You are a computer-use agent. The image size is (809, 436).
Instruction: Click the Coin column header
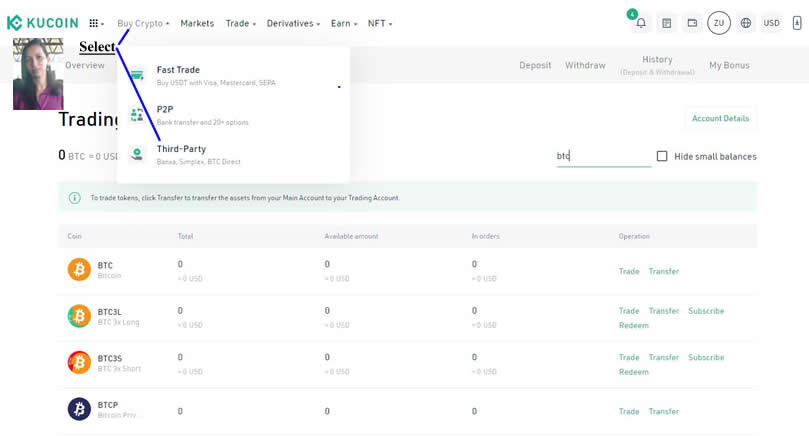74,236
